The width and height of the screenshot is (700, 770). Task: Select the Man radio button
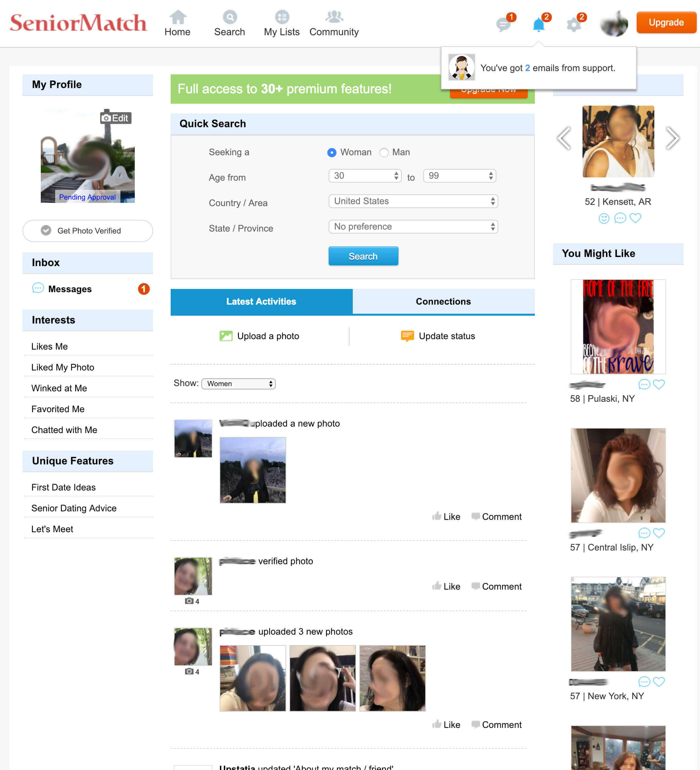coord(384,152)
